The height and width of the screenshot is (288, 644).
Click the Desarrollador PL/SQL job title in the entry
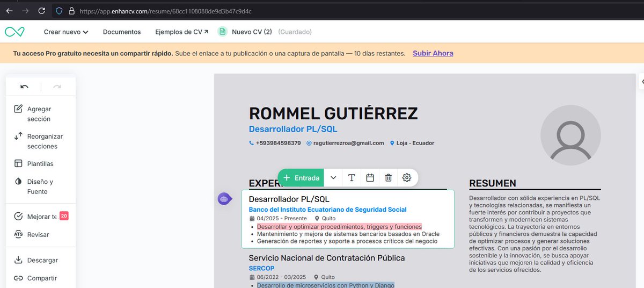pyautogui.click(x=289, y=199)
